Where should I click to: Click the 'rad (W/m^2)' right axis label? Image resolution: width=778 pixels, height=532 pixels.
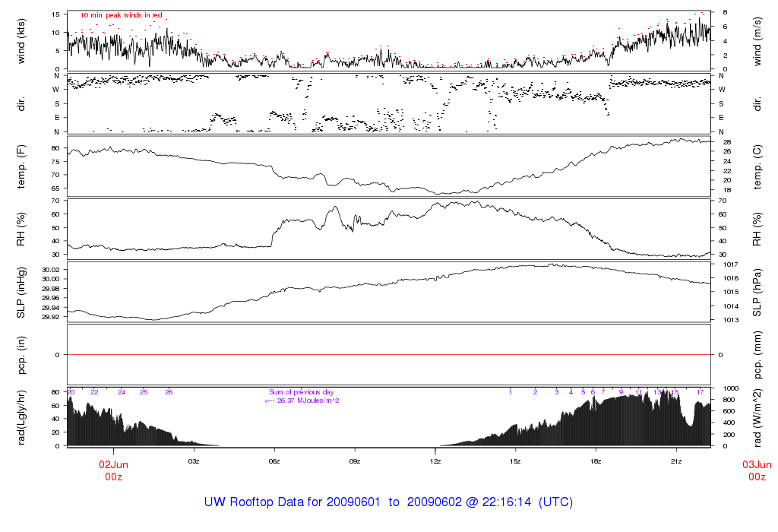(757, 417)
